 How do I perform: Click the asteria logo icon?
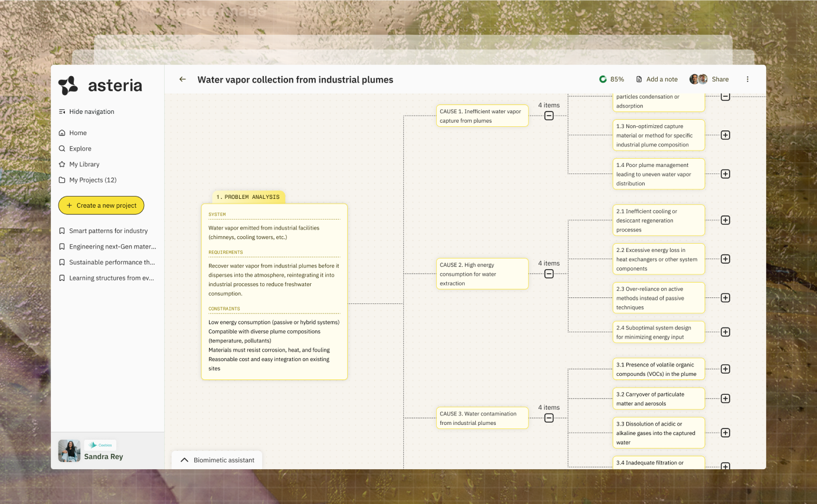click(x=68, y=86)
